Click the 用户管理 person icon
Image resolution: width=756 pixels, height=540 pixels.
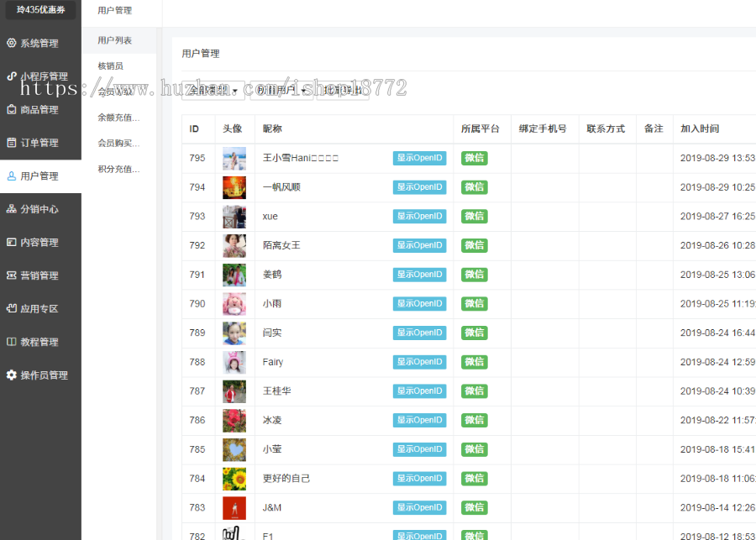pos(11,176)
